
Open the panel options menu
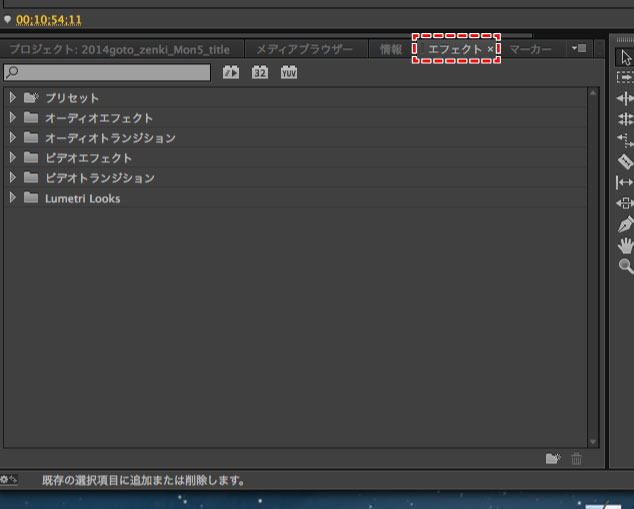coord(579,49)
